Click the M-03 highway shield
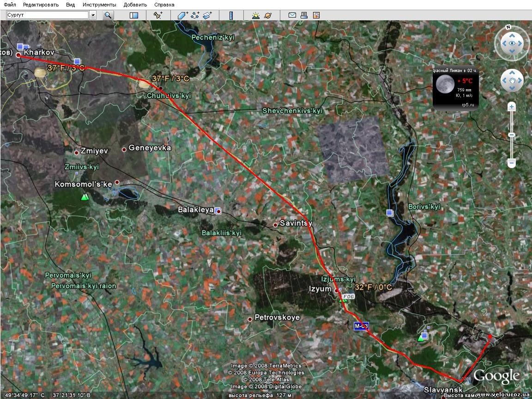The width and height of the screenshot is (532, 399). tap(361, 326)
